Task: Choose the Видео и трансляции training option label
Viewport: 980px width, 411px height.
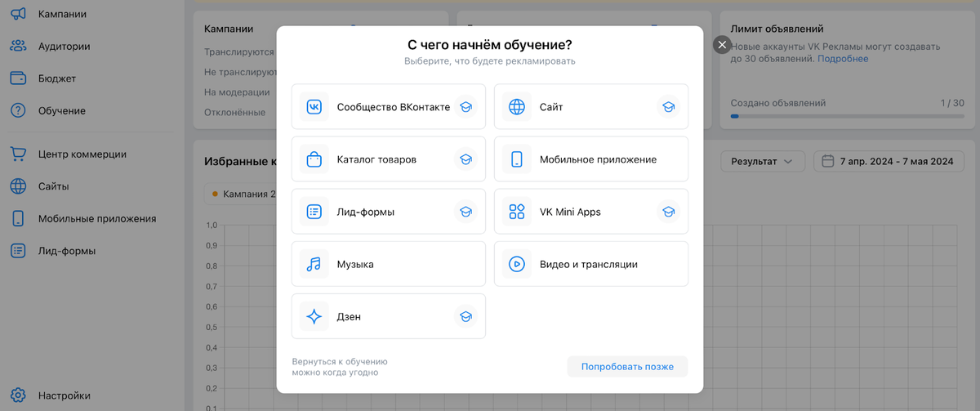Action: tap(589, 265)
